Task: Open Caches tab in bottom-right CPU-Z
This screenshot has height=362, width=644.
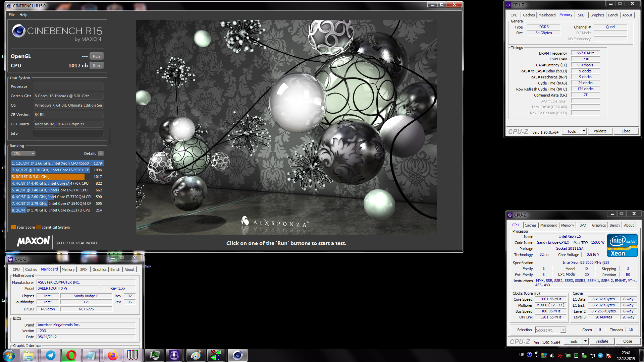Action: pyautogui.click(x=531, y=225)
